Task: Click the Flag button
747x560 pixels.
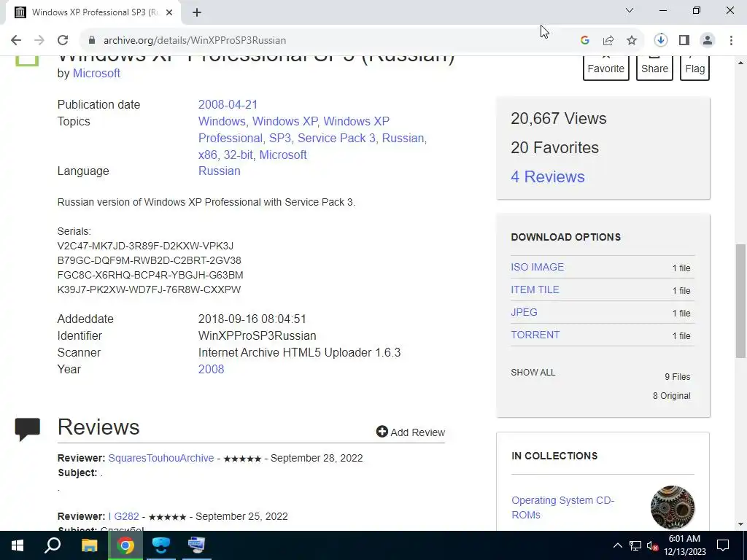Action: point(694,68)
